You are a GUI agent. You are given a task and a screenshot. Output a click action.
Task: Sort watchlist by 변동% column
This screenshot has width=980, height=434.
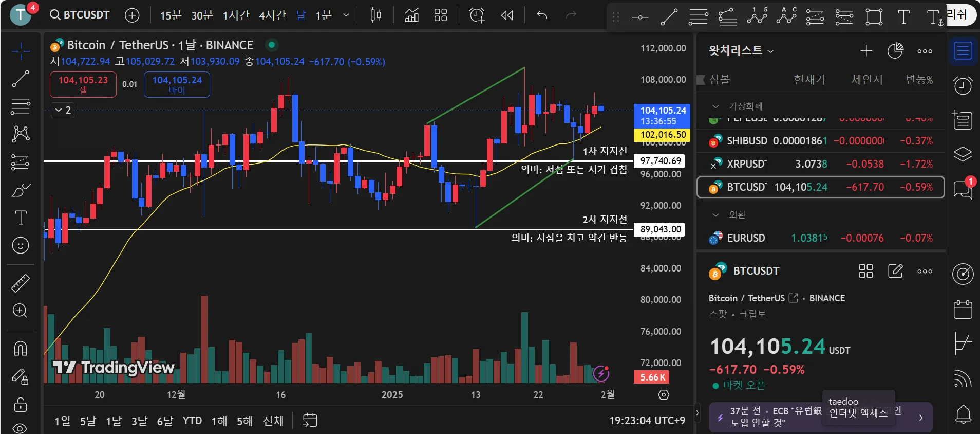919,80
